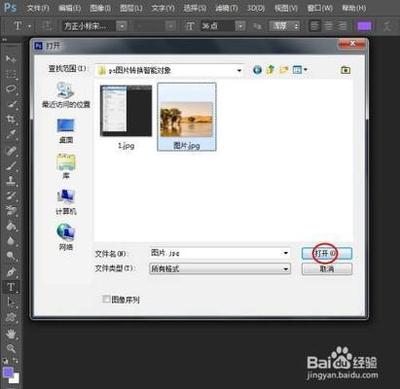This screenshot has width=400, height=389.
Task: Click the swap foreground/background colors icon
Action: 15,361
